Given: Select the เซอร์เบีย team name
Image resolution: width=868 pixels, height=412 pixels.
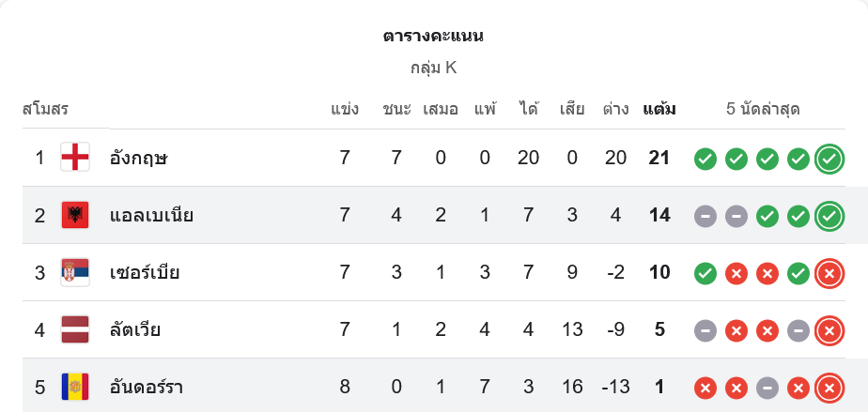Looking at the screenshot, I should (x=145, y=273).
